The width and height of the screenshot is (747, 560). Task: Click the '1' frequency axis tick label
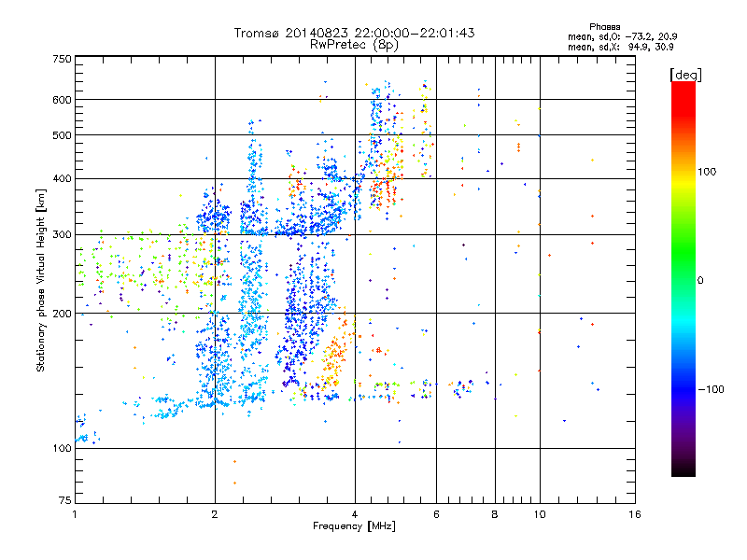[x=75, y=514]
